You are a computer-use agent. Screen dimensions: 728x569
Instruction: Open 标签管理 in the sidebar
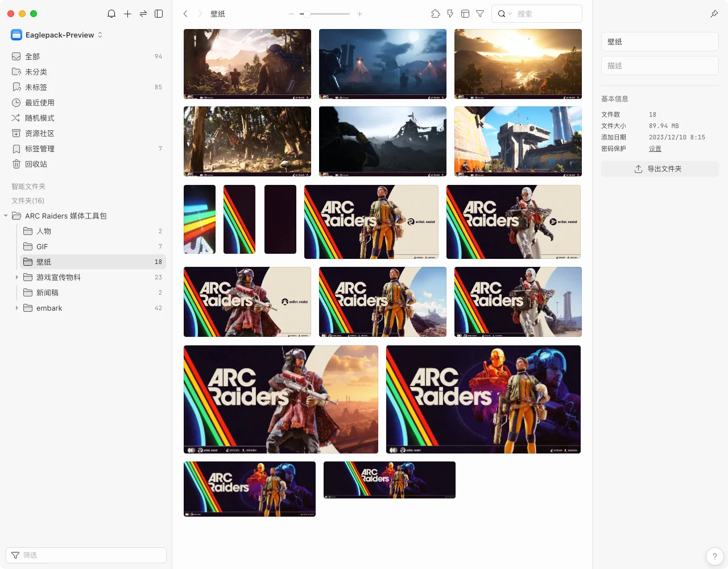[x=86, y=149]
